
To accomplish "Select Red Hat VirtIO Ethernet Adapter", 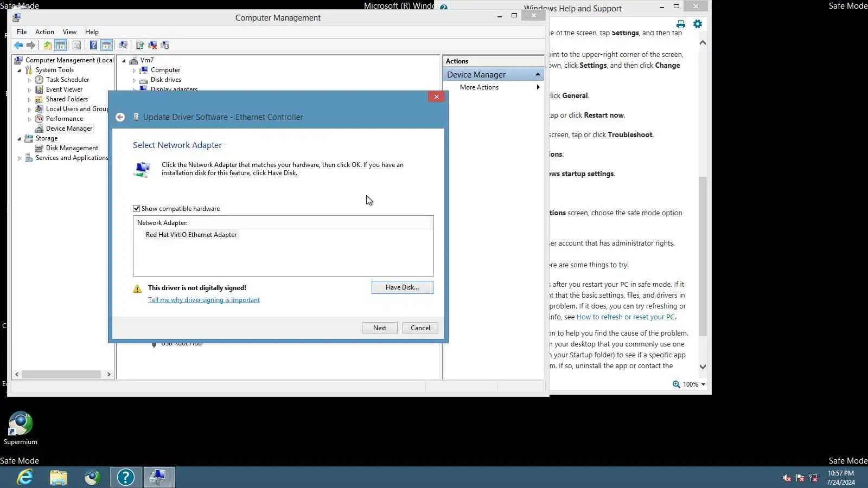I will (191, 235).
